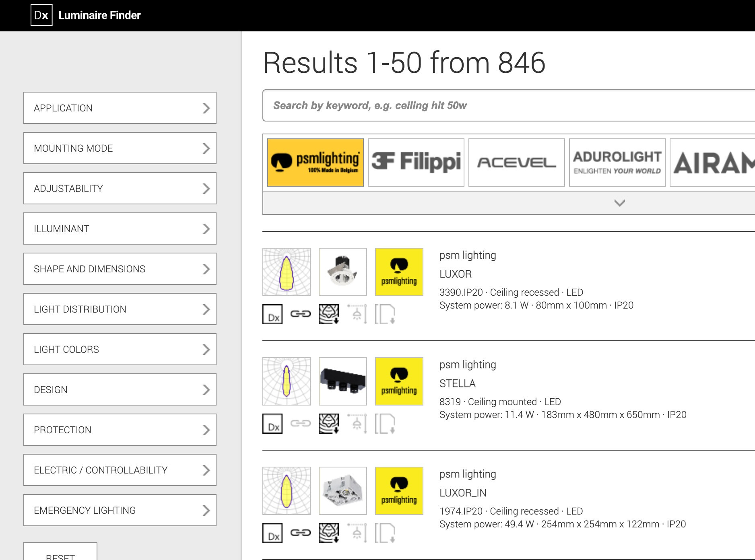Select ACEVEL manufacturer tile

(517, 163)
